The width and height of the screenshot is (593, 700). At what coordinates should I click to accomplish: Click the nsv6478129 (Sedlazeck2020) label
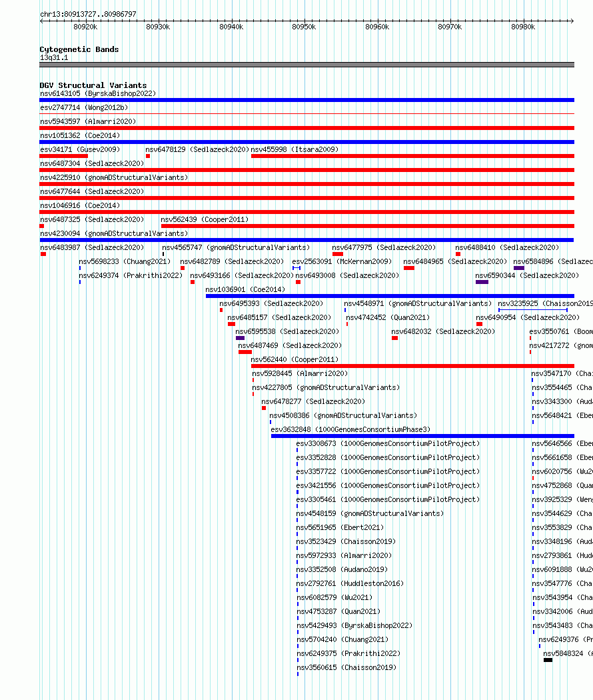197,149
